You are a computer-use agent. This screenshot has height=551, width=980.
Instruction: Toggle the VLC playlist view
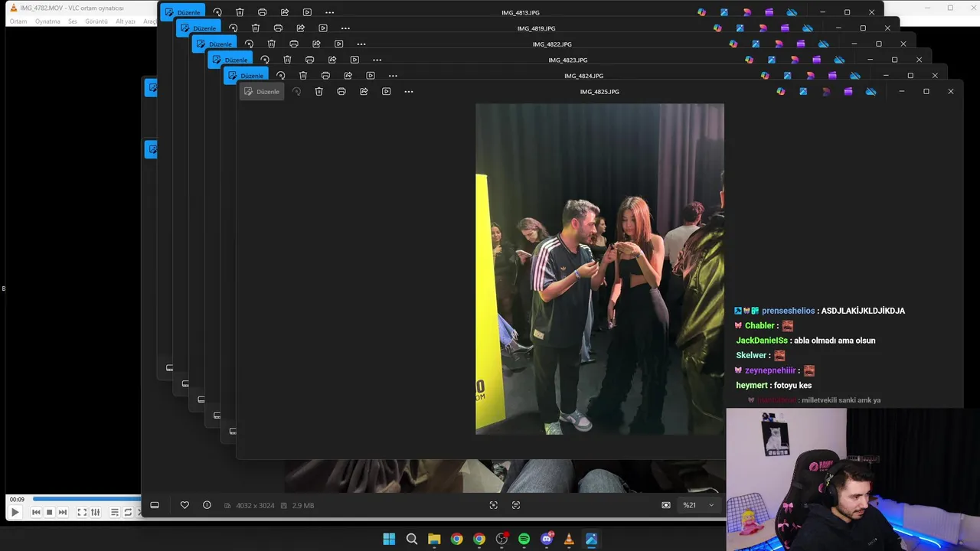[115, 512]
